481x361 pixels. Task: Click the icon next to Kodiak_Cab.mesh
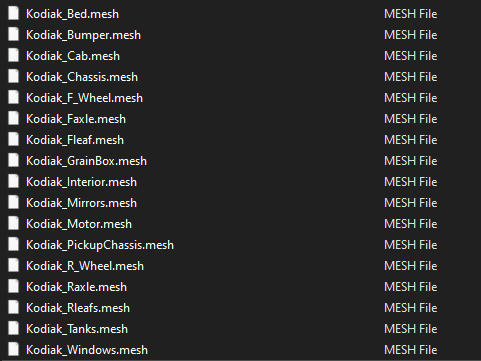point(13,56)
